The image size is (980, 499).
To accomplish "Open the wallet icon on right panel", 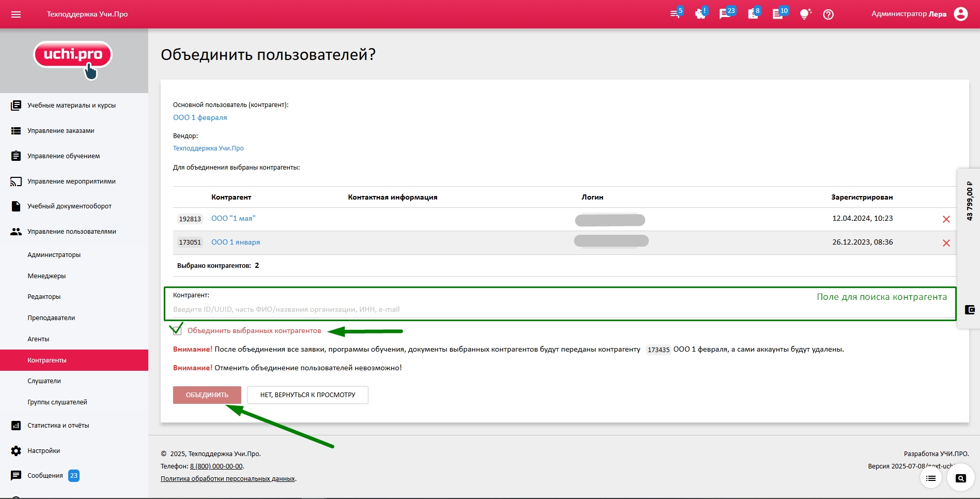I will [970, 310].
